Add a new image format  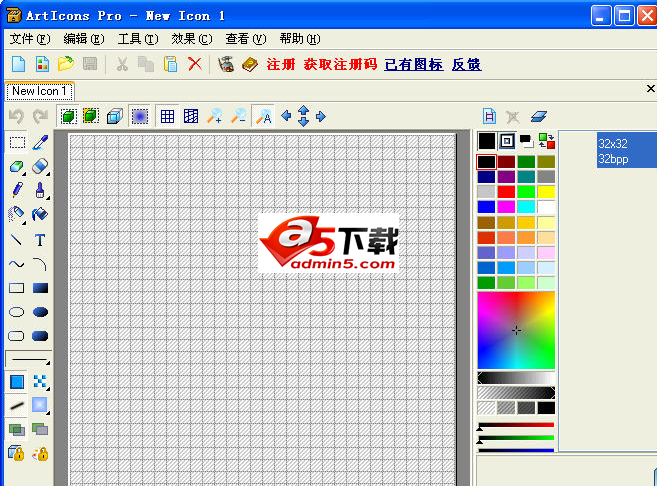point(489,116)
